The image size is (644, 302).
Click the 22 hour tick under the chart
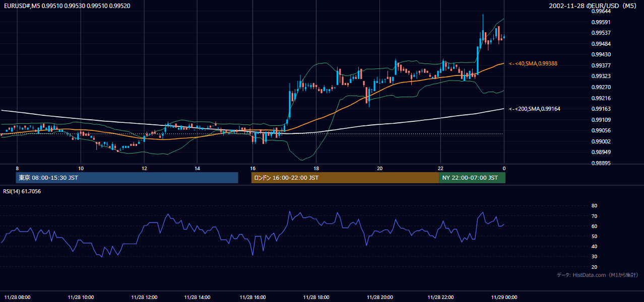(x=440, y=168)
